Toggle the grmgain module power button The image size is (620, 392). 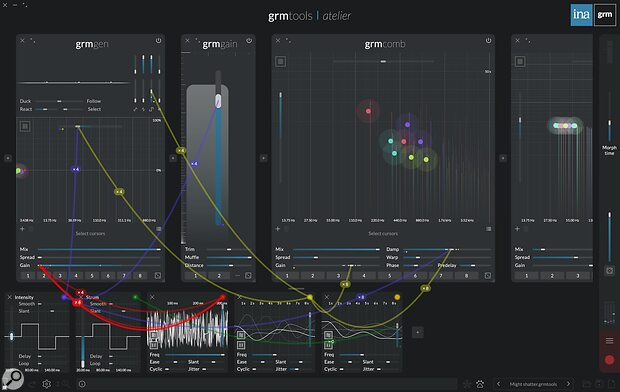tap(249, 41)
